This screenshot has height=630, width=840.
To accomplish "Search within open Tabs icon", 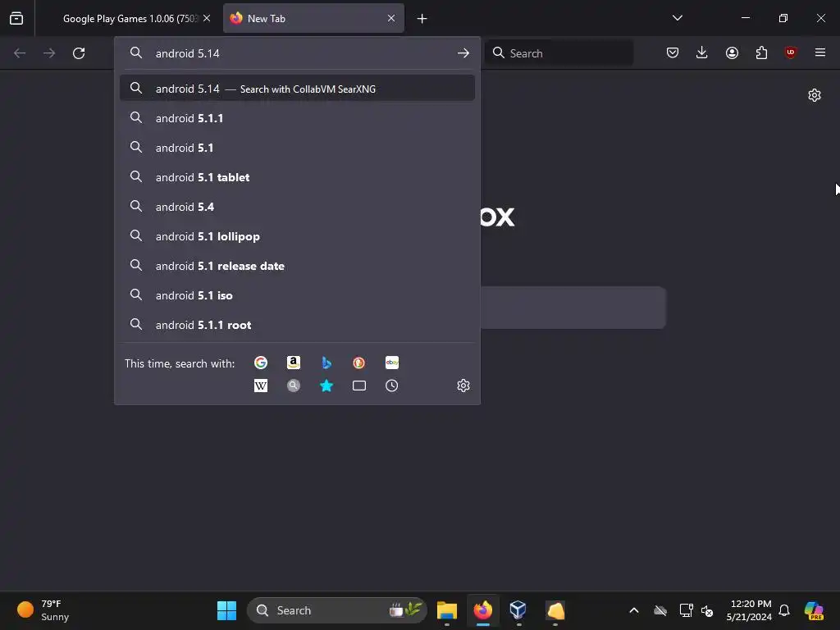I will (x=359, y=386).
